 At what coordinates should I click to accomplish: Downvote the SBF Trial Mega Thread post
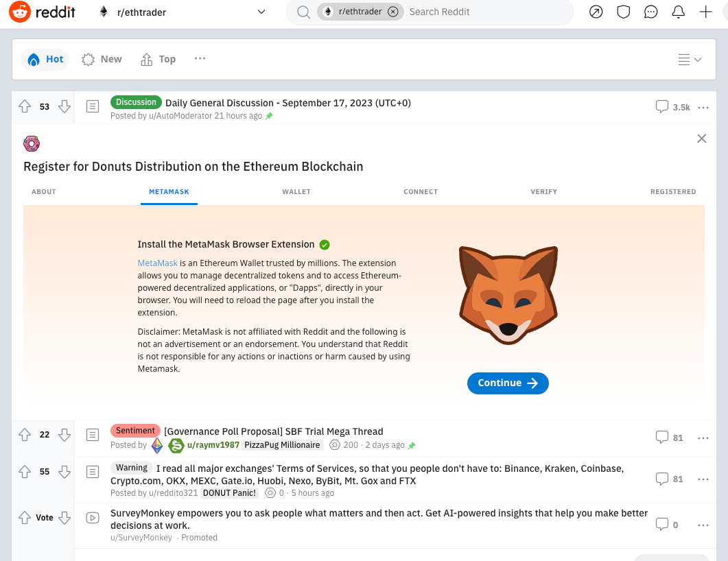64,435
